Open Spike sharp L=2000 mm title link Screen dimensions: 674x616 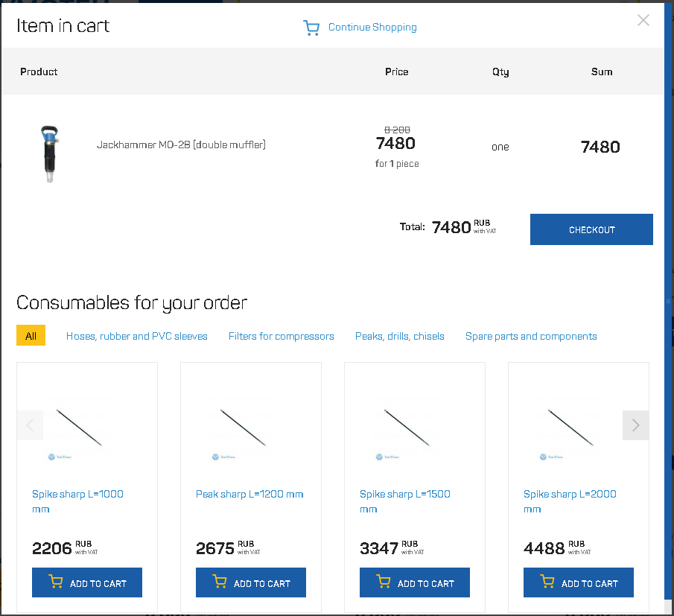tap(570, 501)
